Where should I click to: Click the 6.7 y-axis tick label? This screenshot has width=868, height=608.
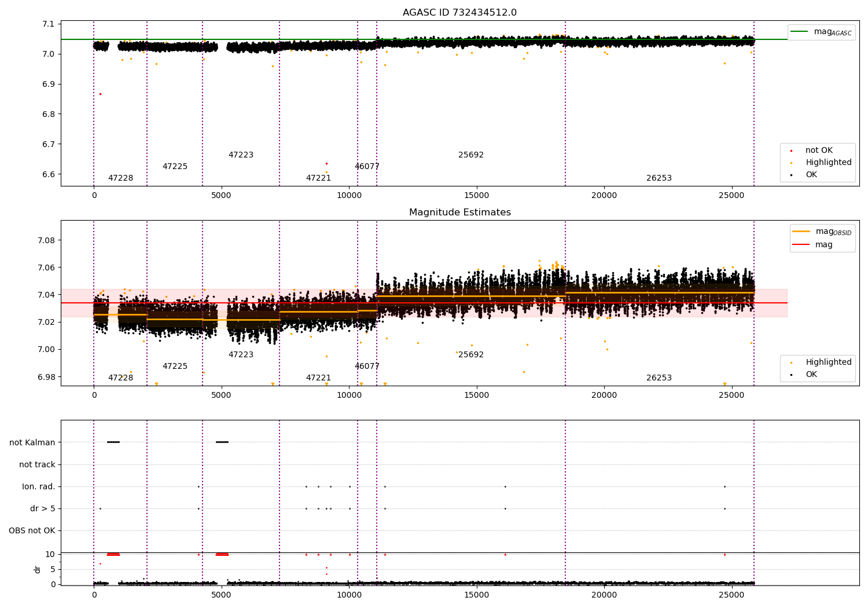tap(49, 144)
